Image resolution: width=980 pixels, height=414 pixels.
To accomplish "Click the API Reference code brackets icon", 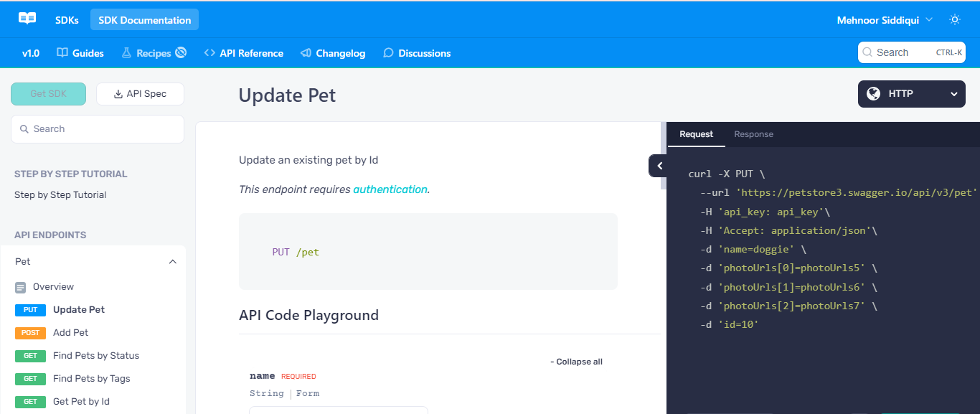I will 209,53.
